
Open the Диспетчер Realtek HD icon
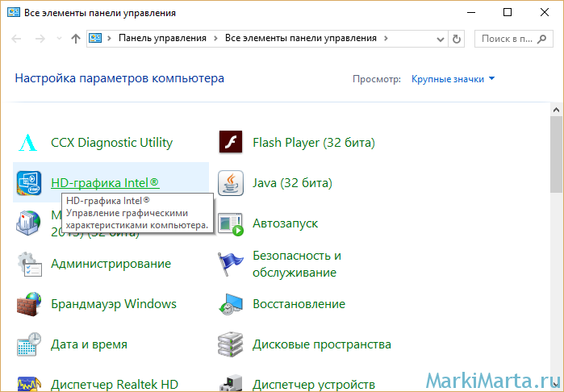pyautogui.click(x=29, y=384)
